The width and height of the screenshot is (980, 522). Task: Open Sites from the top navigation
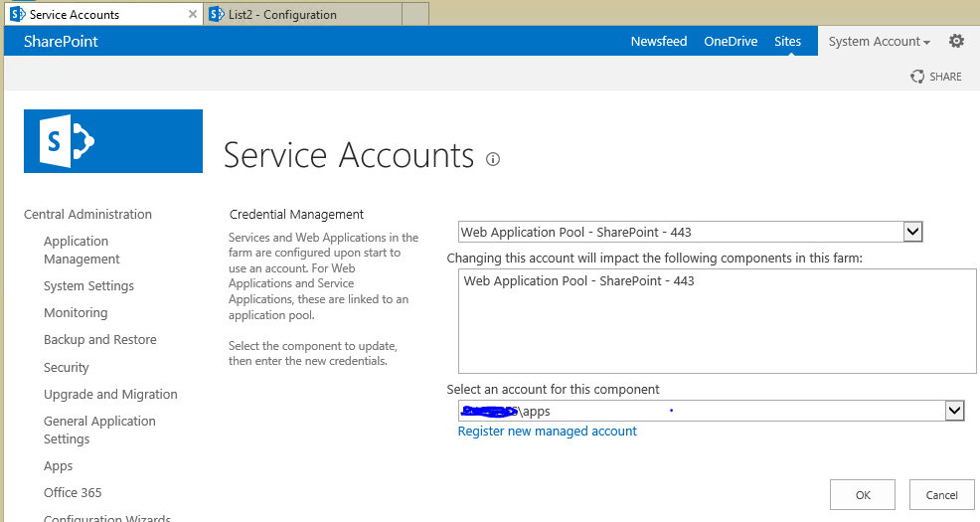click(787, 41)
